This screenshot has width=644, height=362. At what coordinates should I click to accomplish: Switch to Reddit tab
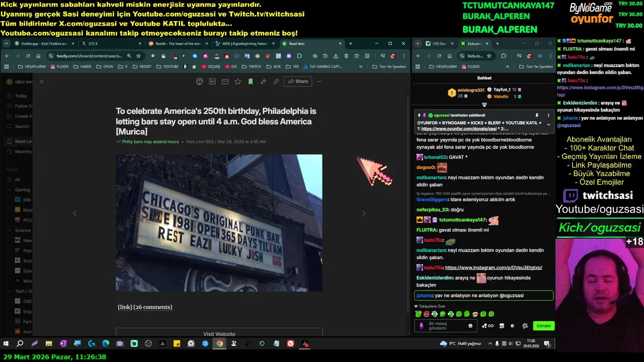pyautogui.click(x=177, y=44)
